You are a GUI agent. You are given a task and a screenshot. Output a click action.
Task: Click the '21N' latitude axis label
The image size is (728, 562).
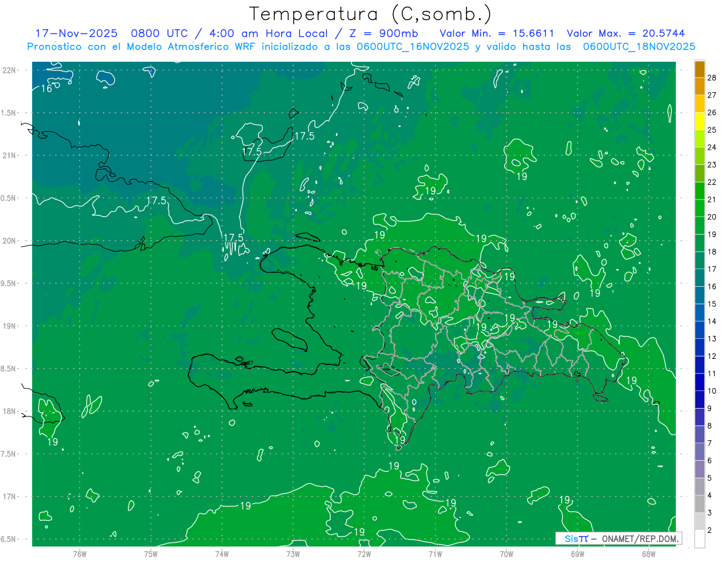(x=10, y=155)
